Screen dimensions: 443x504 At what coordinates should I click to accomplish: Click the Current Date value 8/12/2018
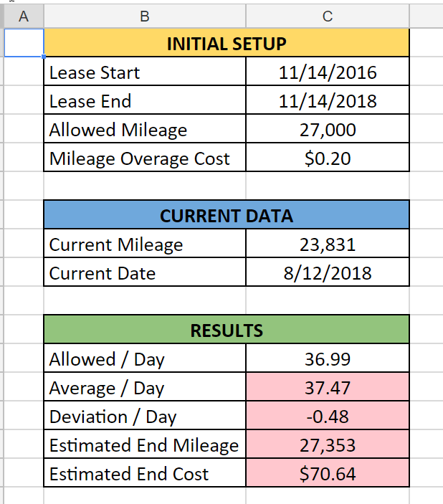(328, 272)
